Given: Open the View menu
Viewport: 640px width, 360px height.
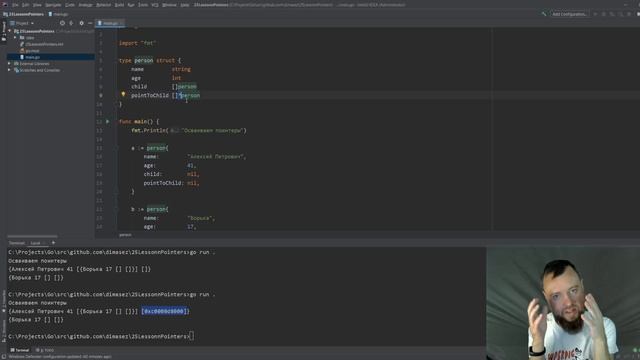Looking at the screenshot, I should [x=37, y=5].
